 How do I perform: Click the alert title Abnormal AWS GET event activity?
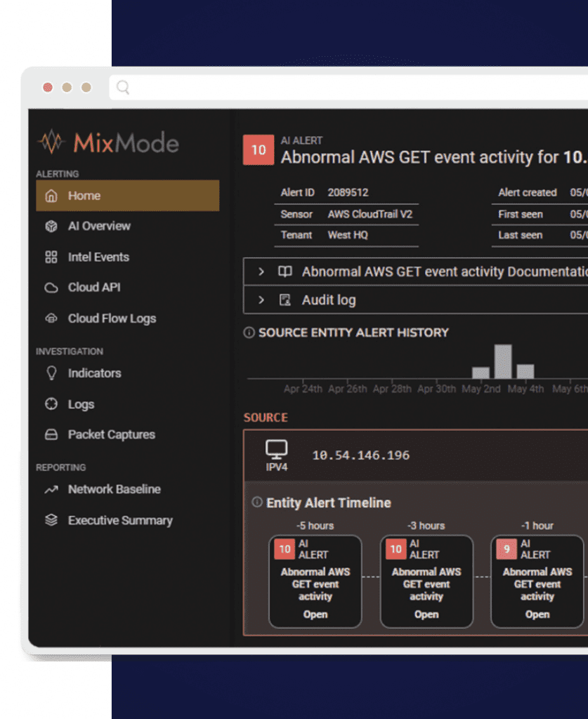[434, 157]
